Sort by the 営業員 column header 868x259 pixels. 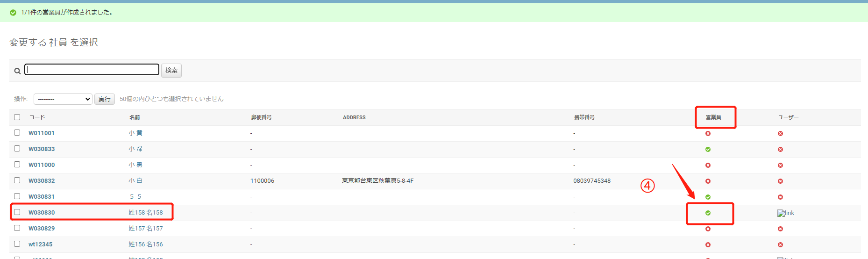tap(713, 117)
